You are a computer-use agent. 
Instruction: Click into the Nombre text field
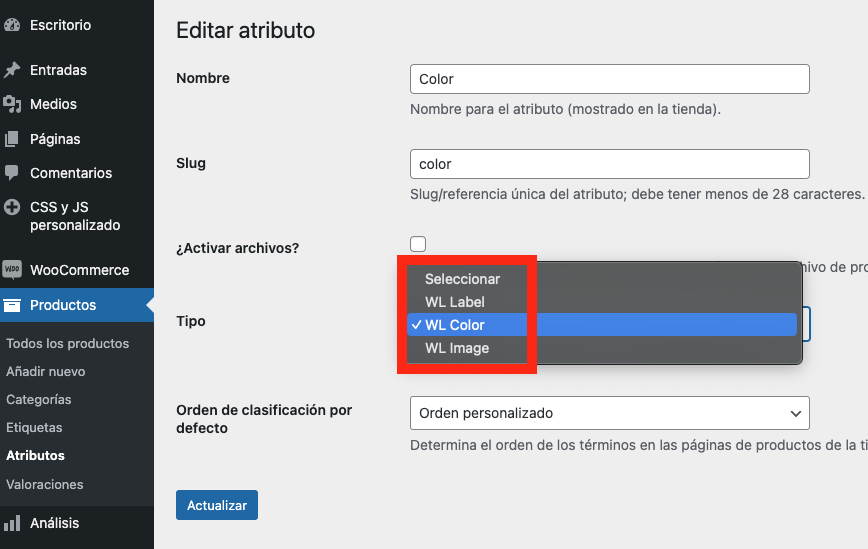pos(609,79)
